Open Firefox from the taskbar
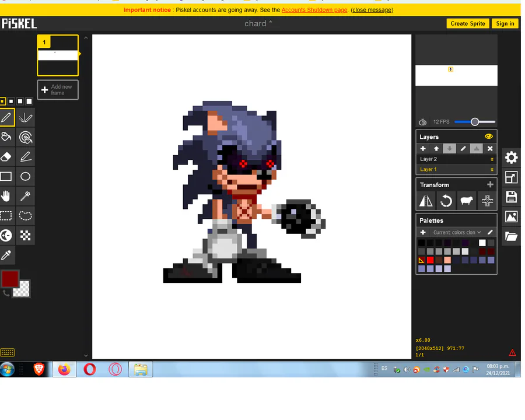This screenshot has height=420, width=525. 64,369
